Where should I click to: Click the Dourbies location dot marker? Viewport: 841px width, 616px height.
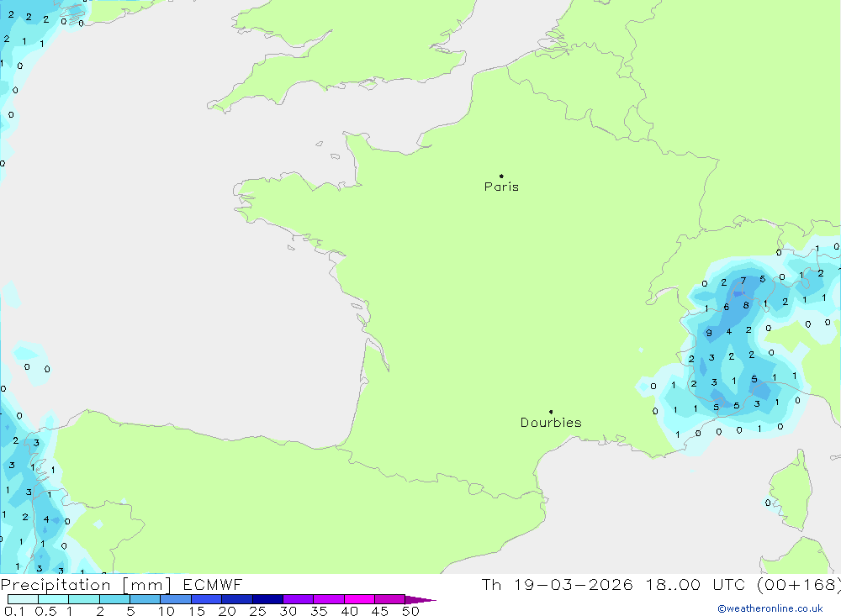551,412
